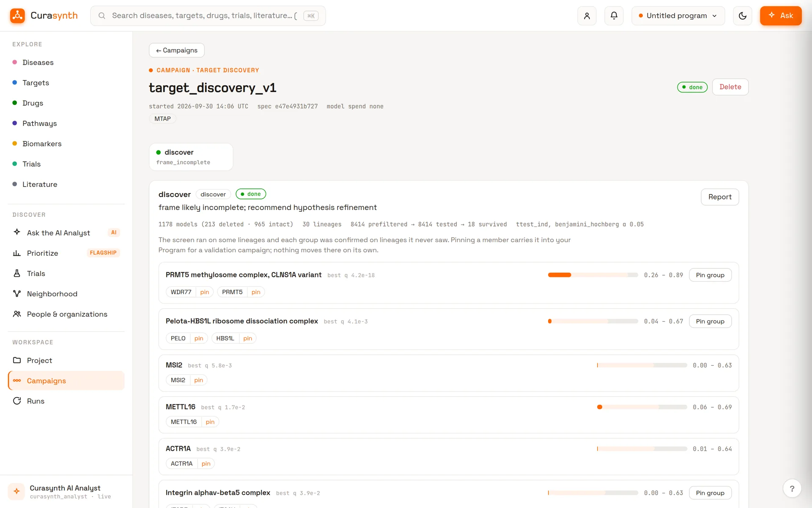The image size is (812, 508).
Task: Open Pathways in the sidebar
Action: coord(40,124)
